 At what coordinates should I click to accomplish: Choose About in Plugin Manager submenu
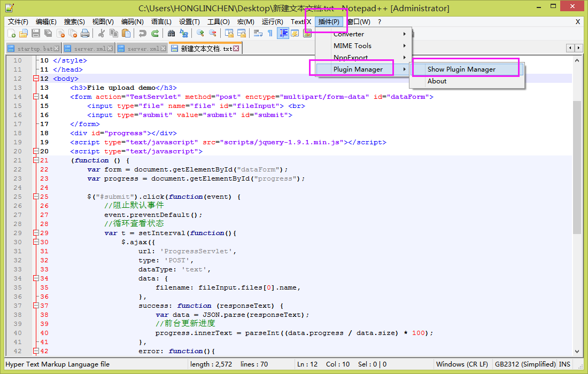[x=467, y=81]
